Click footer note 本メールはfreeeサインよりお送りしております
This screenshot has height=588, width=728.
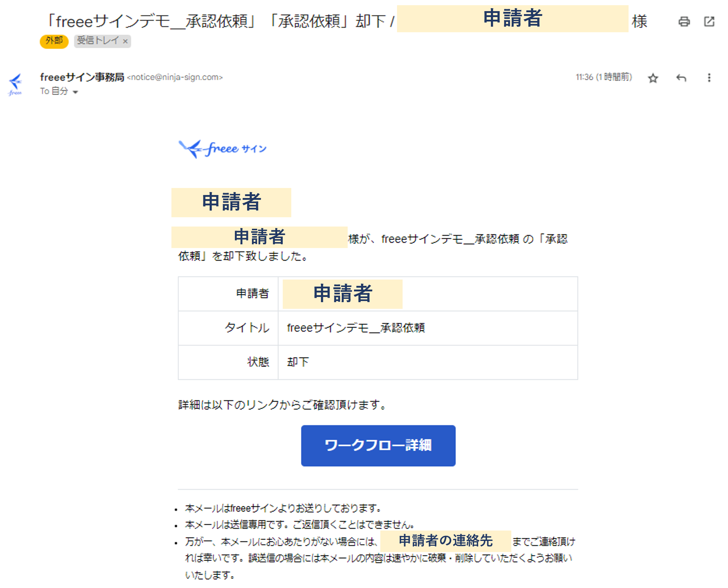pyautogui.click(x=283, y=508)
